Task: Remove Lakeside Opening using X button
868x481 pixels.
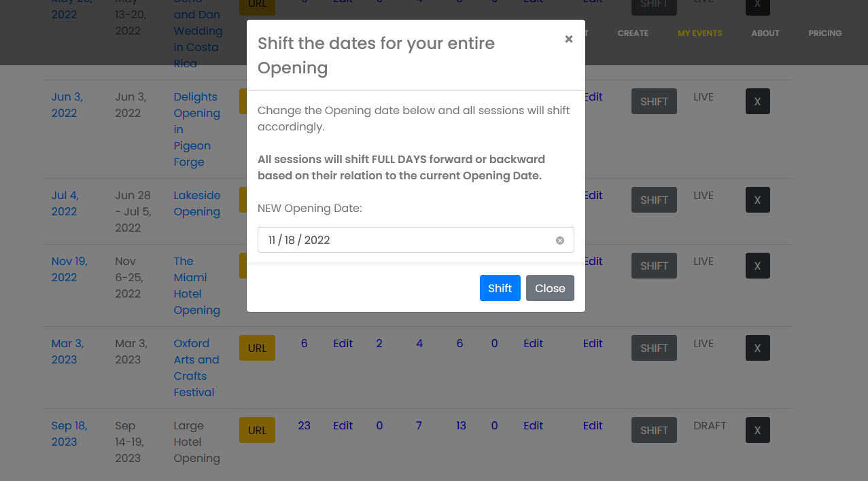Action: tap(757, 200)
